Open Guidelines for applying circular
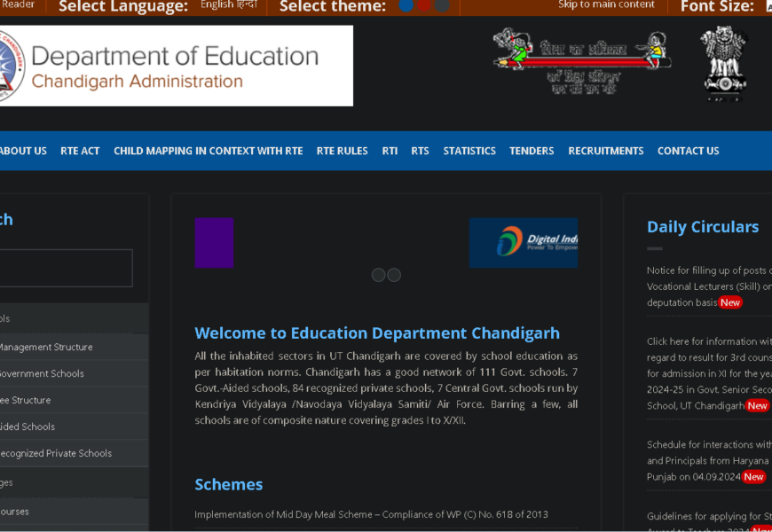 click(709, 522)
